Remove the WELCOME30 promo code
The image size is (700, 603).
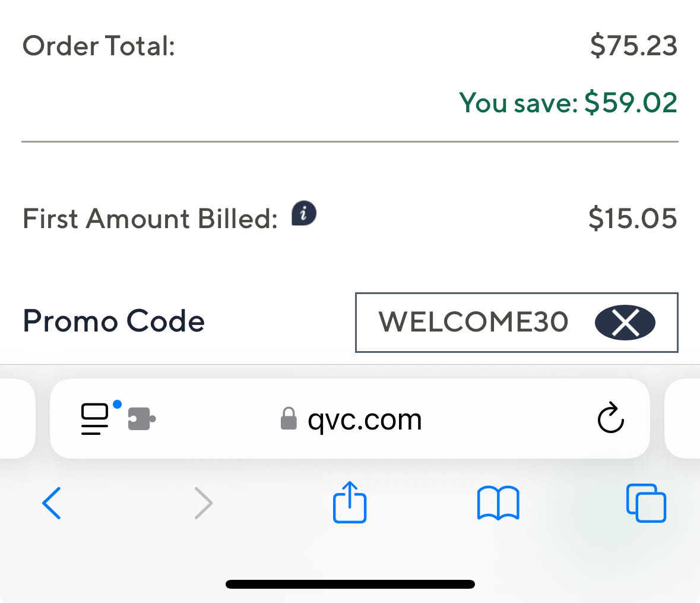pos(625,323)
